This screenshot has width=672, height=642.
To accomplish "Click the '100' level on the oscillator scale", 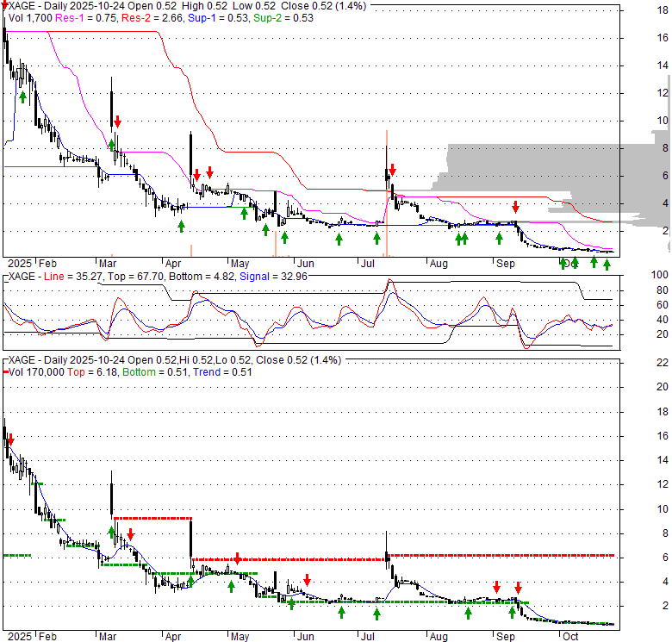I will point(660,275).
